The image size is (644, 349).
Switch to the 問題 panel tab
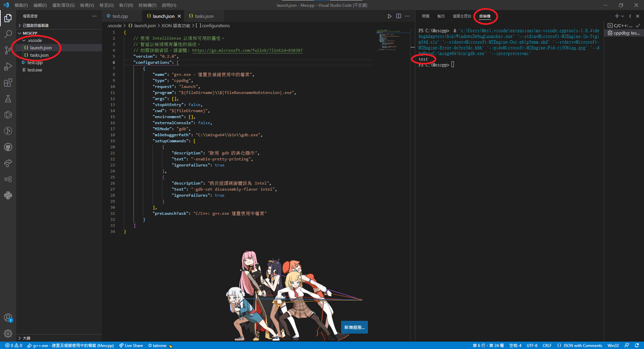tap(426, 16)
